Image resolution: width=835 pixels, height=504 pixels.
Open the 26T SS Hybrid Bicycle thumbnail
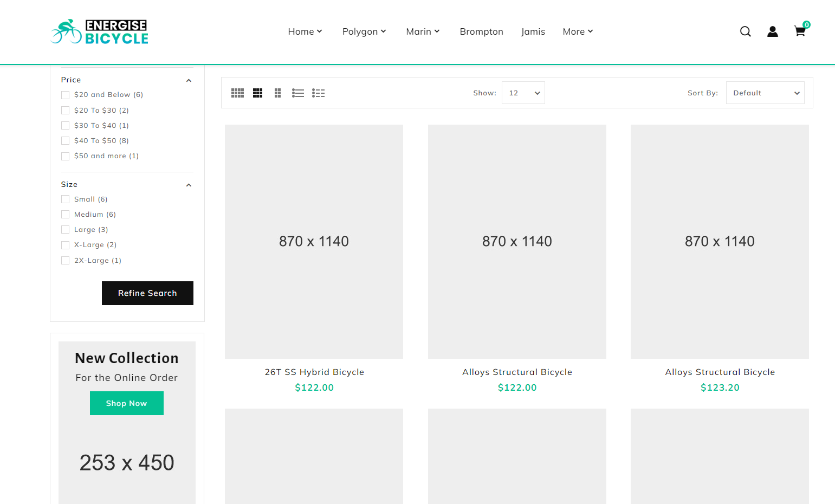314,242
